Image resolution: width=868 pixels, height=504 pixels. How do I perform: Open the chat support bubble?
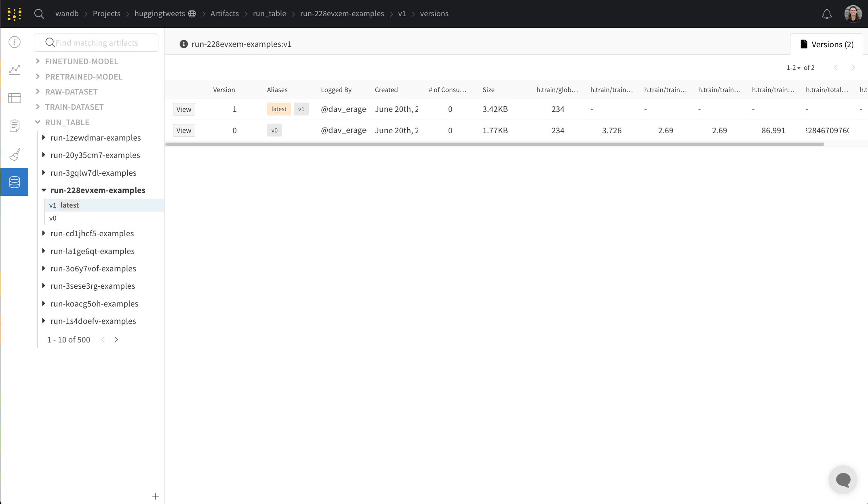pos(843,480)
